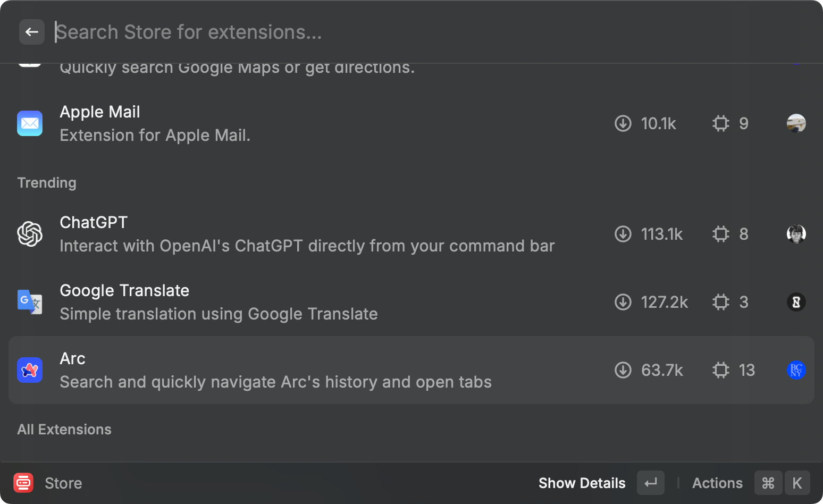The width and height of the screenshot is (823, 504).
Task: Open the Arc author BCNY avatar
Action: coord(796,370)
